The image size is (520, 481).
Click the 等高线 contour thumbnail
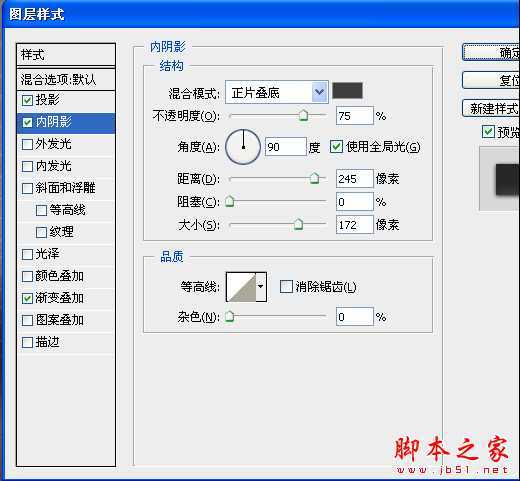coord(241,287)
